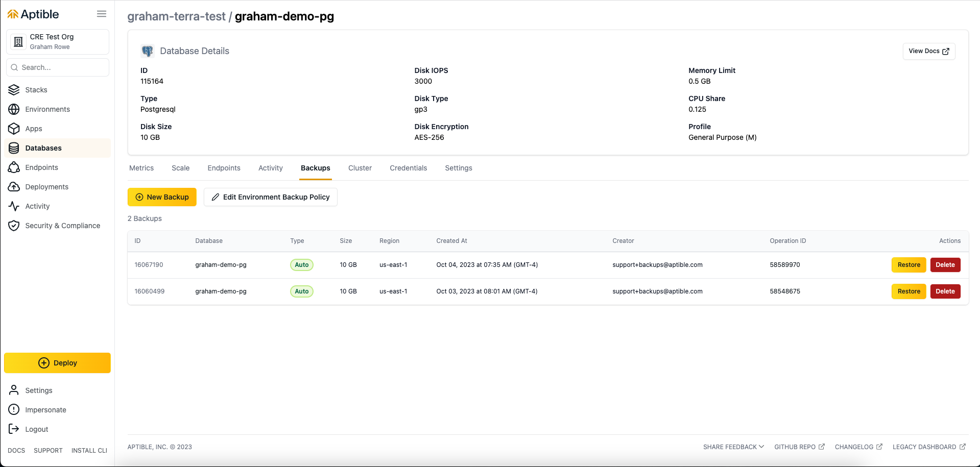The height and width of the screenshot is (467, 980).
Task: Open Apps in the sidebar
Action: pos(34,129)
